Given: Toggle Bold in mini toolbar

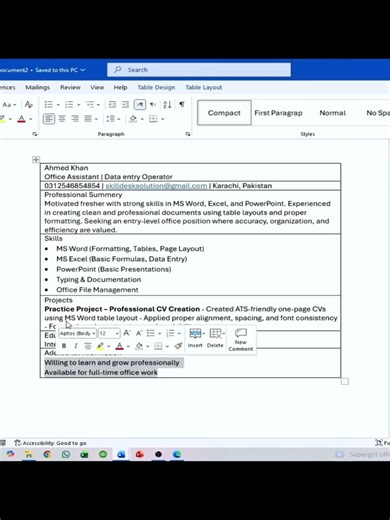Looking at the screenshot, I should pyautogui.click(x=64, y=346).
